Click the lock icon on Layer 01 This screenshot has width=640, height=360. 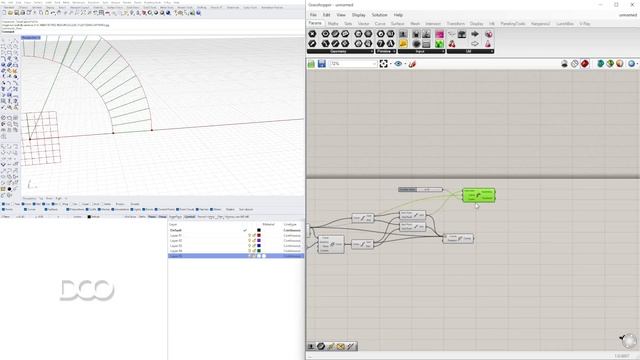(x=254, y=236)
